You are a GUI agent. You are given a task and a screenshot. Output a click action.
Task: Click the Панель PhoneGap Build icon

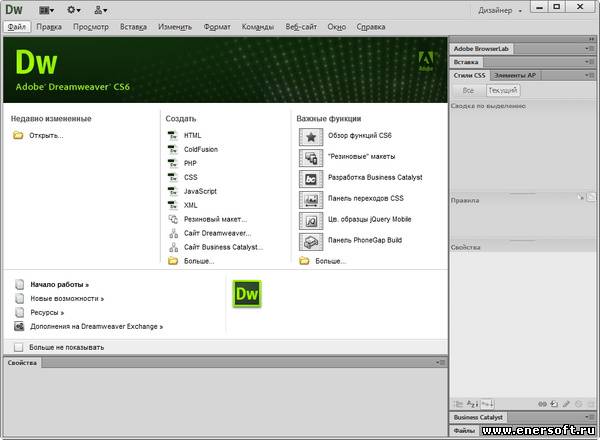pyautogui.click(x=311, y=241)
